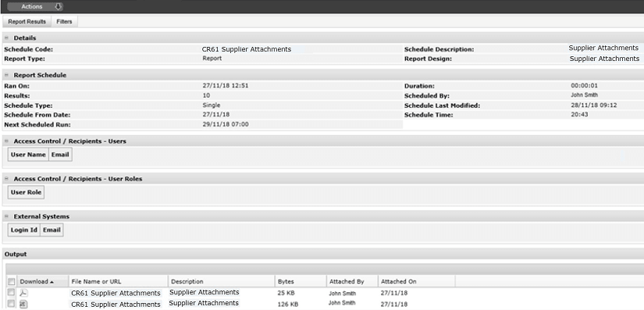The image size is (644, 310).
Task: Click Report Type value Report
Action: [212, 59]
